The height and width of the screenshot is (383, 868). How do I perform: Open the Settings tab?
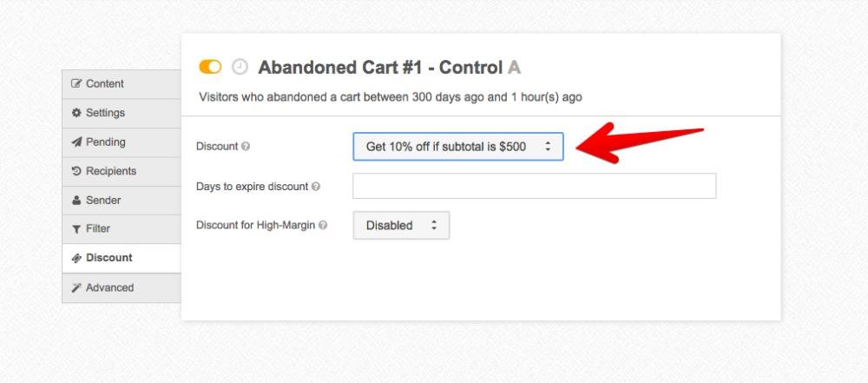[105, 113]
